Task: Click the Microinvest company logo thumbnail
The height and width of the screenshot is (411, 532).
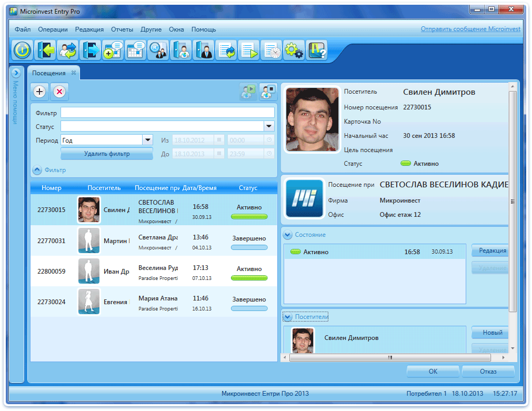Action: point(304,198)
